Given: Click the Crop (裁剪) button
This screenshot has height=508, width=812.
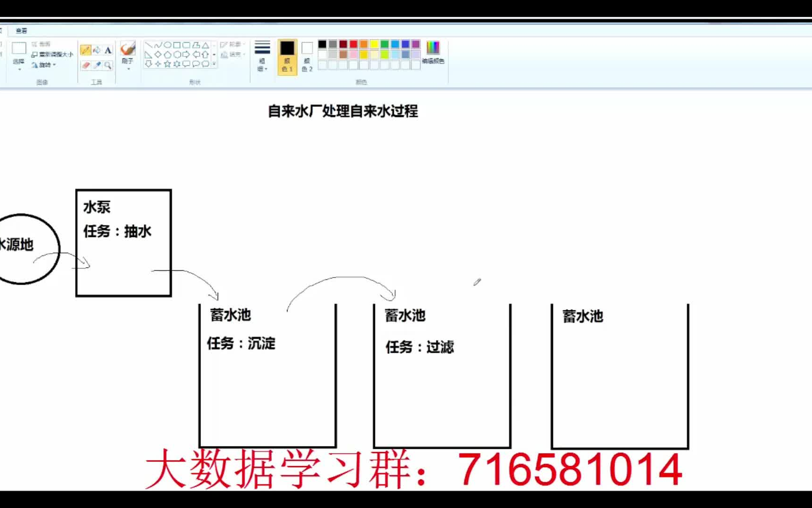Looking at the screenshot, I should click(41, 44).
